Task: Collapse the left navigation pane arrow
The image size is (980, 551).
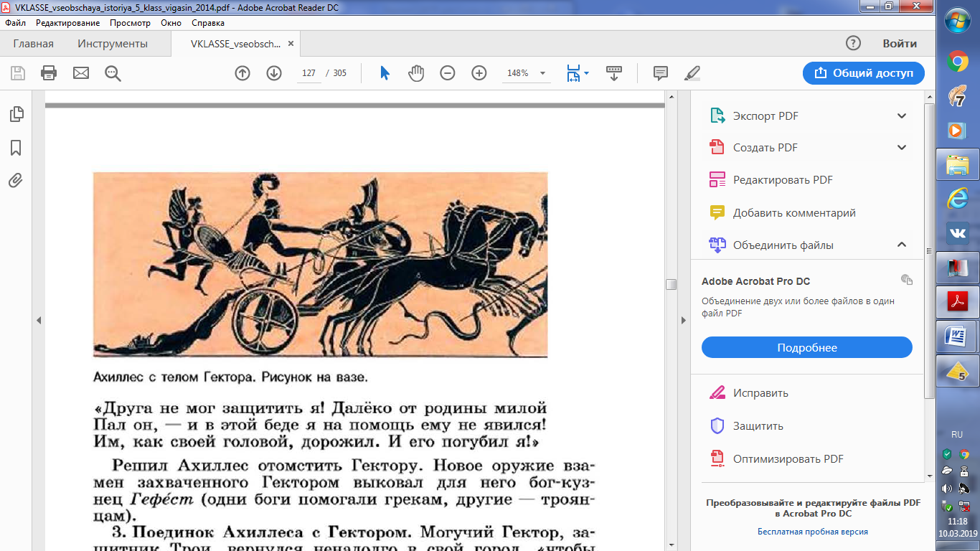Action: (39, 320)
